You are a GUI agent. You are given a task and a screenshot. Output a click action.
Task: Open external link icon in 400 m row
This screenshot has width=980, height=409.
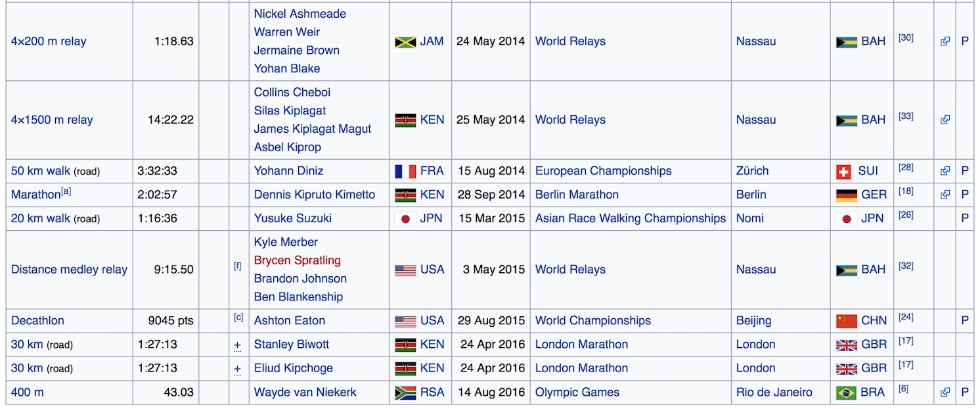(x=945, y=393)
